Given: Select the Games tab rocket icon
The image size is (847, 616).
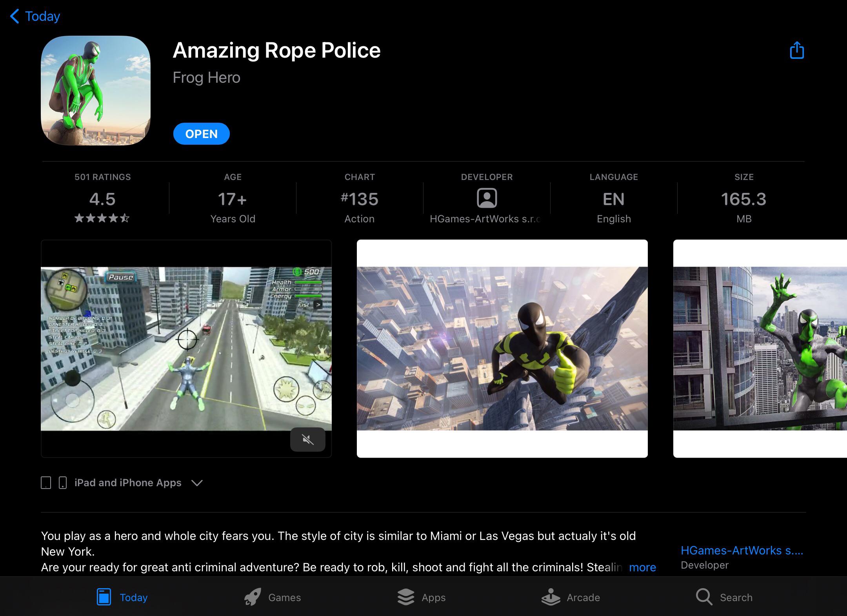Looking at the screenshot, I should point(252,596).
